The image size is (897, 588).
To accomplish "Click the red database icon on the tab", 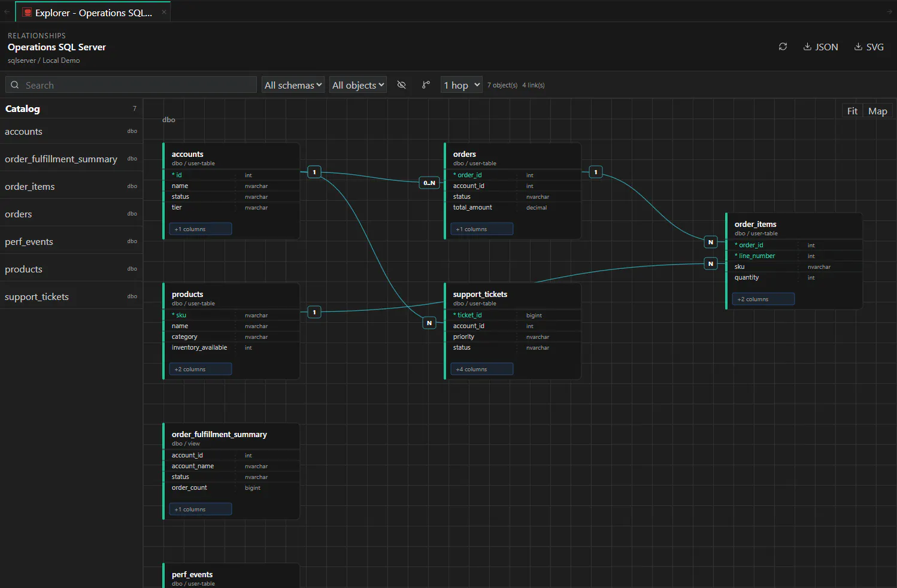I will pyautogui.click(x=27, y=12).
